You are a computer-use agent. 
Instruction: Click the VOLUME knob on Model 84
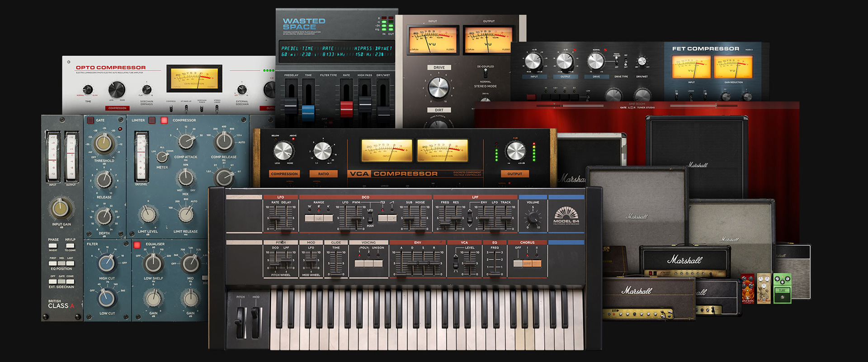coord(533,218)
